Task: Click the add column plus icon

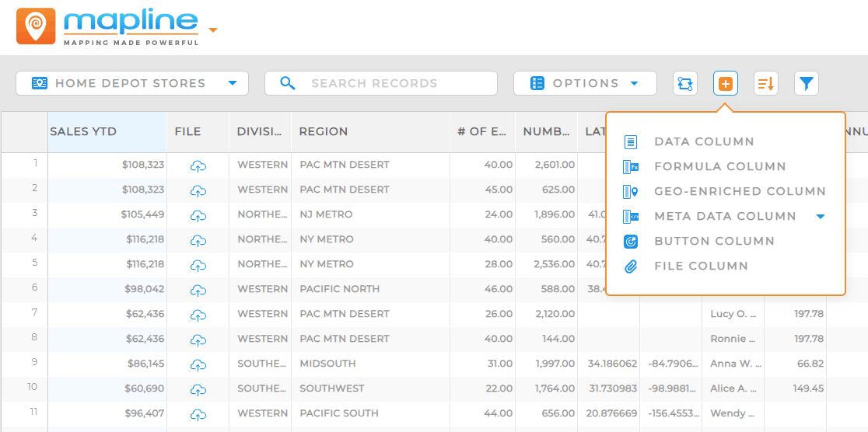Action: [725, 83]
